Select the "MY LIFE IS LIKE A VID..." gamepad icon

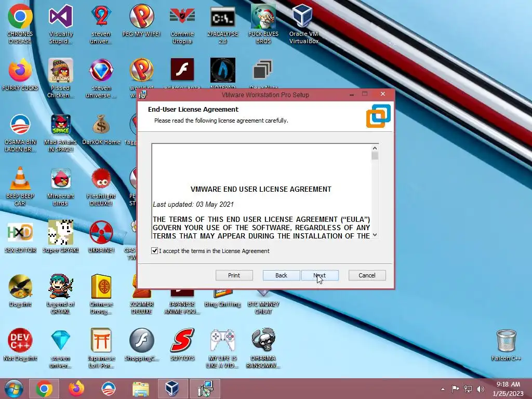click(222, 348)
